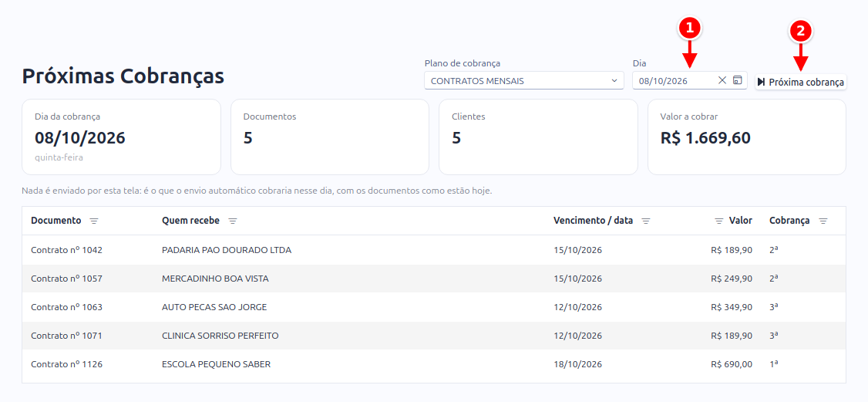
Task: Click CLINICA SORRISO PERFEITO cell
Action: (220, 336)
